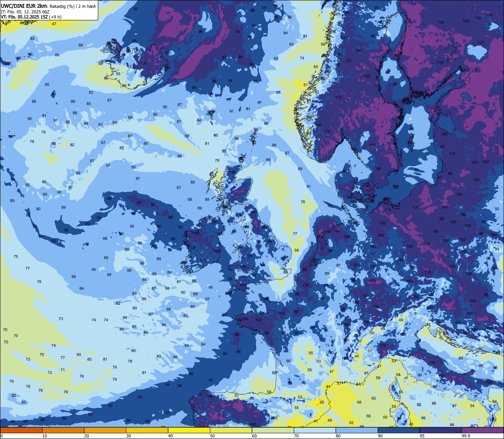Click the humidity value 36 on the map
The height and width of the screenshot is (439, 504).
point(359,341)
